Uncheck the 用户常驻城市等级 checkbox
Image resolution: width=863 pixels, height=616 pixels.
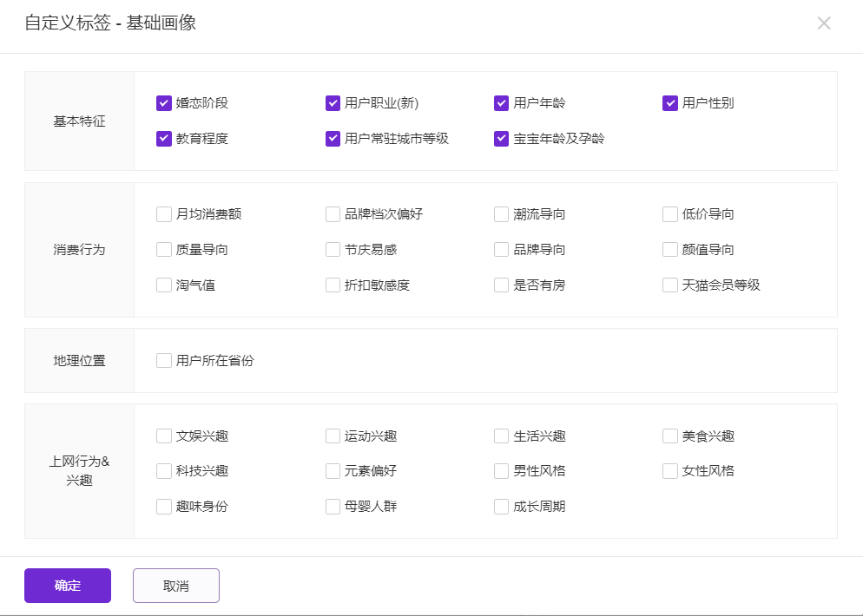click(x=333, y=139)
